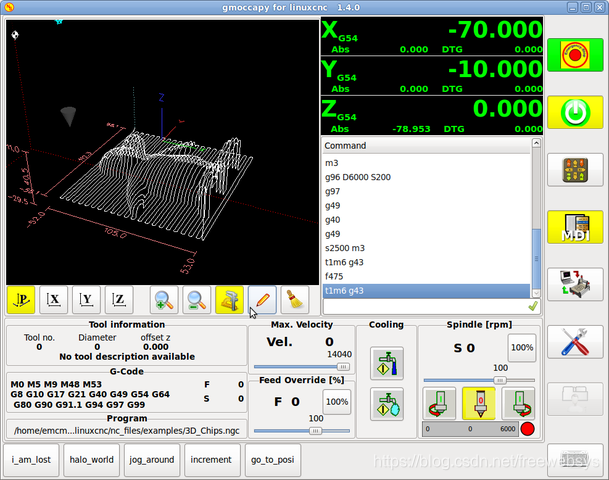Adjust the Max. Velocity slider

point(302,367)
